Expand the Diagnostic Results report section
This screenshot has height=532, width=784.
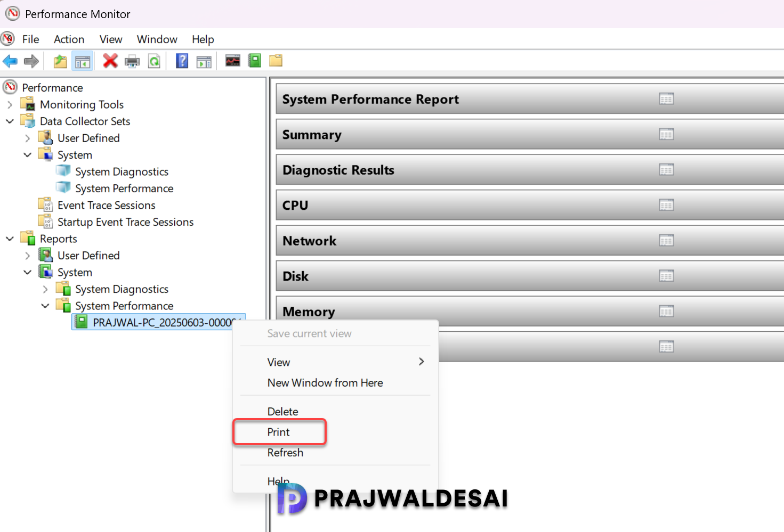coord(530,170)
